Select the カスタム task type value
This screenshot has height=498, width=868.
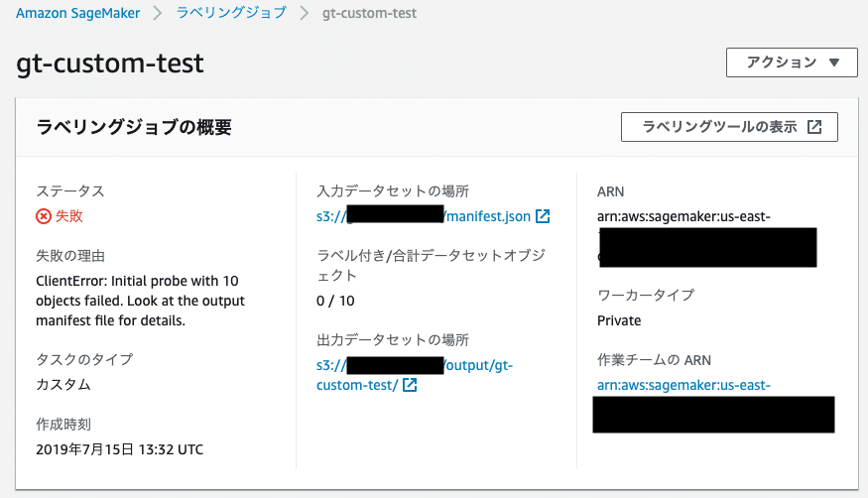tap(63, 384)
